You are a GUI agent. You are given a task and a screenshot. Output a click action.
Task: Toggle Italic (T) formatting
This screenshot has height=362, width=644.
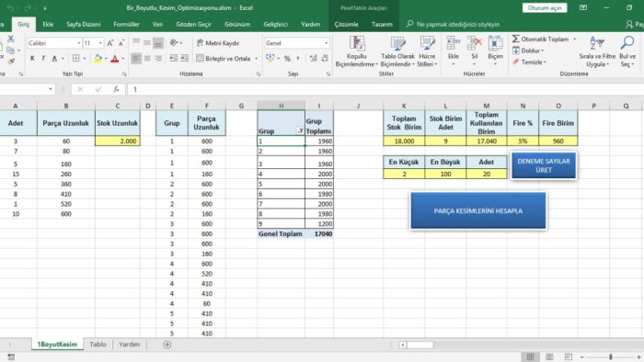[x=43, y=59]
